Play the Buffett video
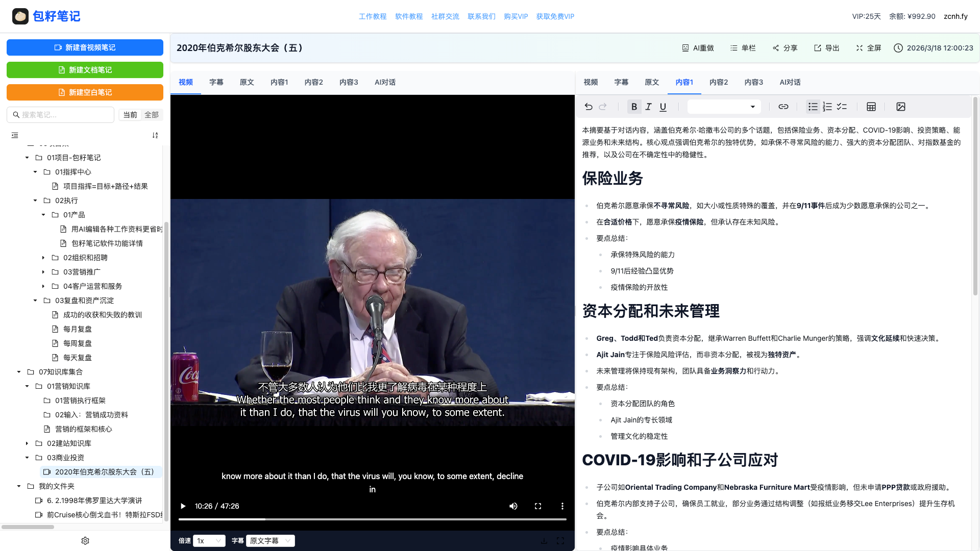The image size is (980, 551). click(x=183, y=506)
